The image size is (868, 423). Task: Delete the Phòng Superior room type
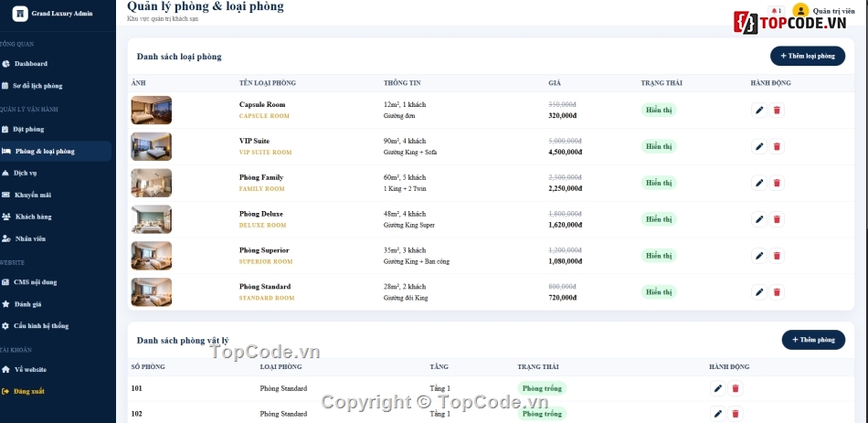pyautogui.click(x=777, y=256)
